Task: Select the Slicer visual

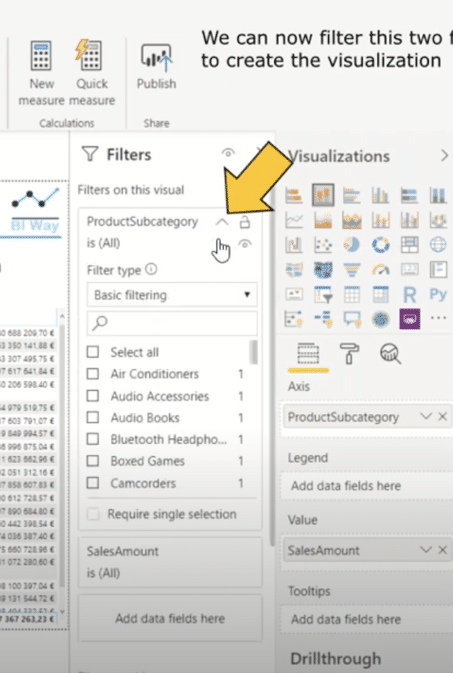Action: (x=323, y=295)
